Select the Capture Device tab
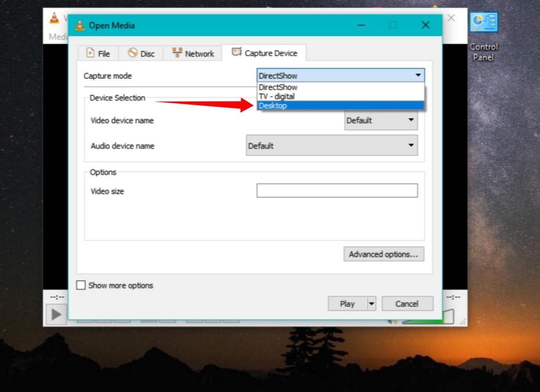This screenshot has width=540, height=392. [x=264, y=53]
